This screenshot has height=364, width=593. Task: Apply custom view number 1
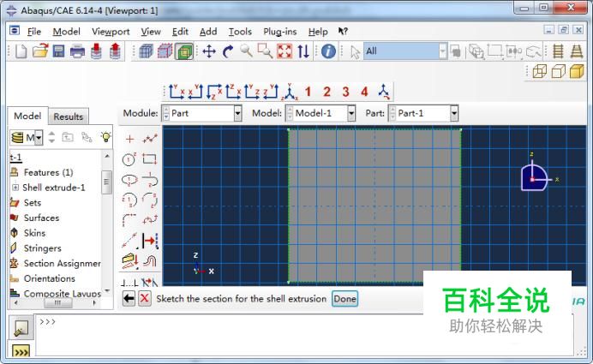(x=308, y=92)
